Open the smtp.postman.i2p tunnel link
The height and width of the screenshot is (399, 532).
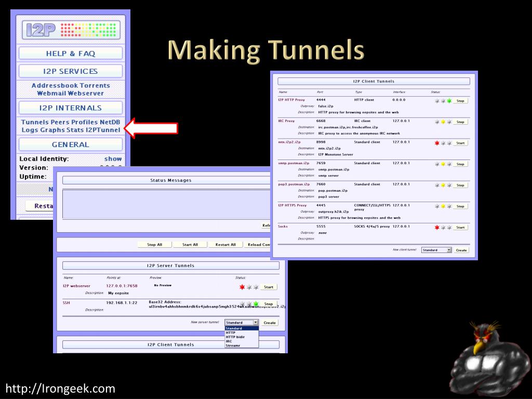tap(294, 163)
